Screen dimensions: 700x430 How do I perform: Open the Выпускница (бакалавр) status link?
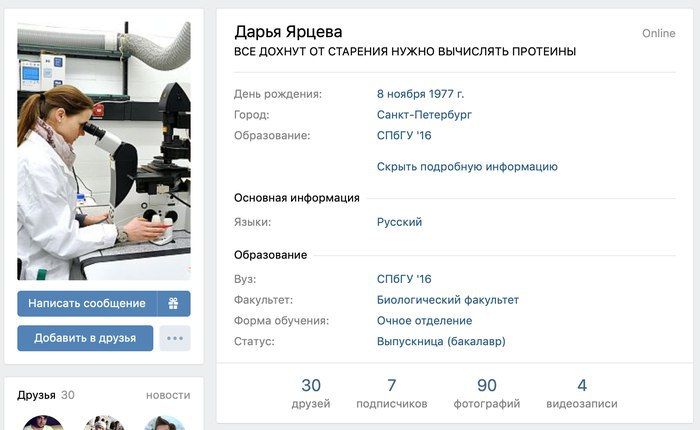click(x=441, y=341)
